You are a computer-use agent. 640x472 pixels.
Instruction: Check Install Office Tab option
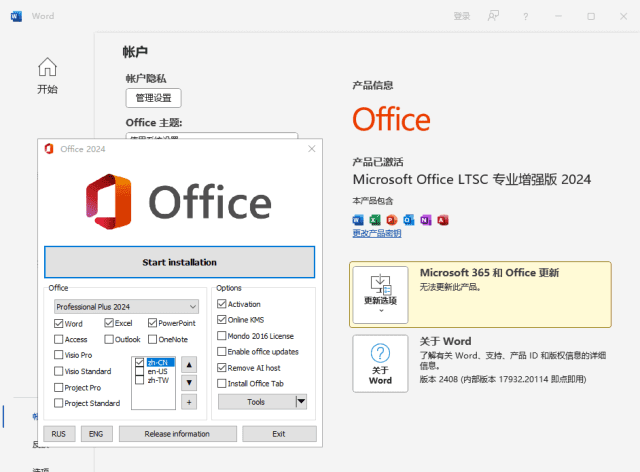click(222, 383)
